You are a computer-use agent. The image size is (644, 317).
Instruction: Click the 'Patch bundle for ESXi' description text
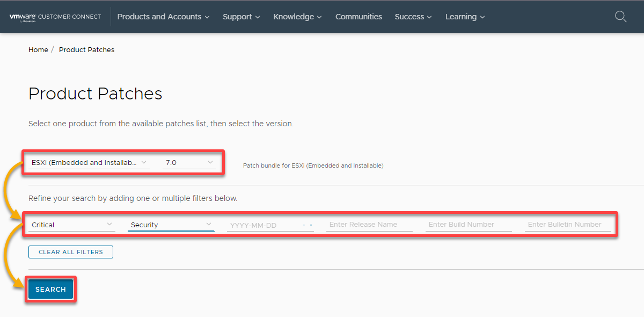313,165
